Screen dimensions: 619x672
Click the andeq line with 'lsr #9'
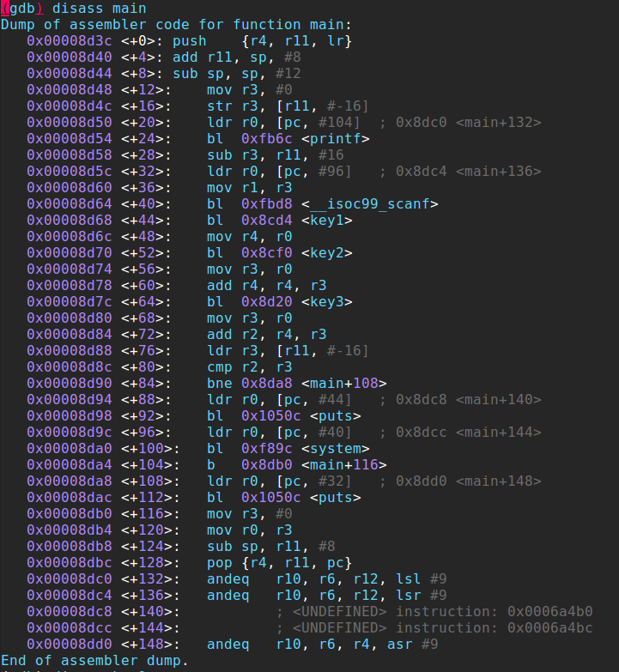326,595
